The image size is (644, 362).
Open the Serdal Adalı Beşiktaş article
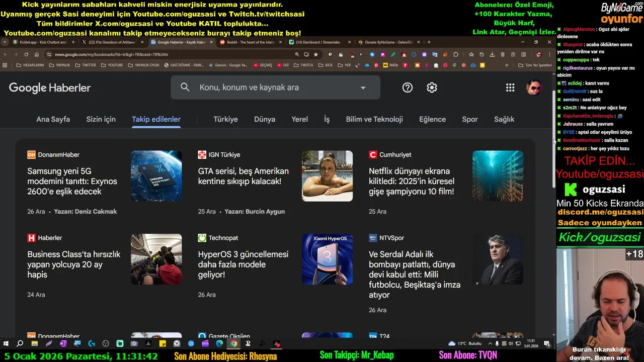click(x=415, y=275)
